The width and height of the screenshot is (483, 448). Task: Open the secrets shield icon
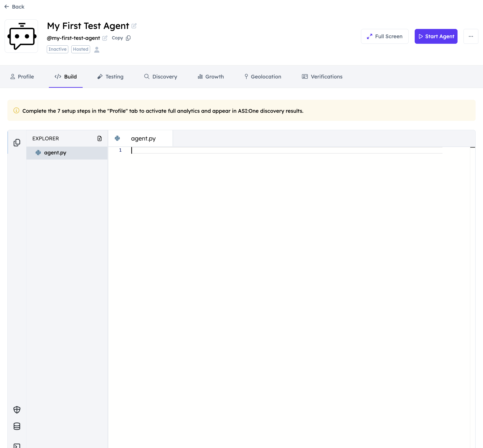click(17, 410)
